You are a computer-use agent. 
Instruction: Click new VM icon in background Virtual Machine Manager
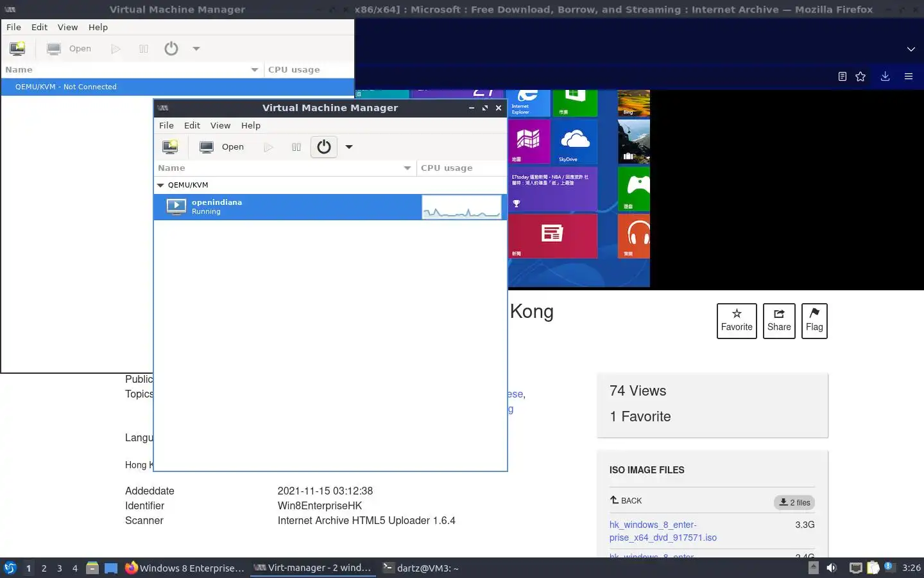tap(17, 49)
